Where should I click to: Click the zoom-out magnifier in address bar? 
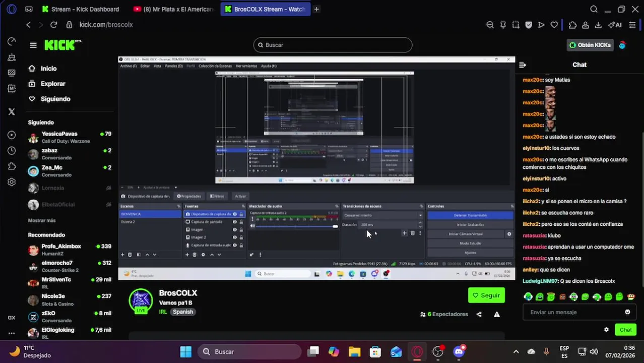[x=490, y=25]
